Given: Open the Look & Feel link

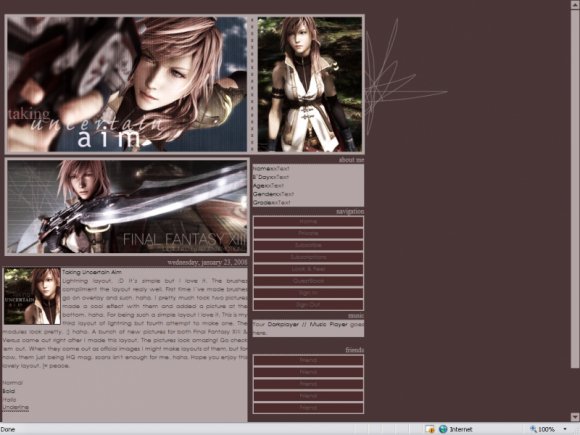Looking at the screenshot, I should coord(308,269).
